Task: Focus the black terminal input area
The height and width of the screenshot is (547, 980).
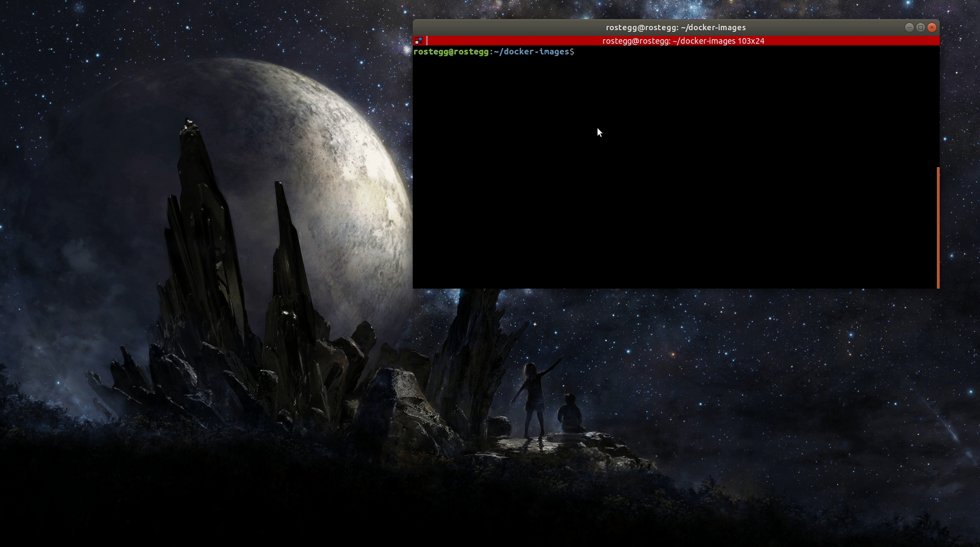Action: click(675, 167)
